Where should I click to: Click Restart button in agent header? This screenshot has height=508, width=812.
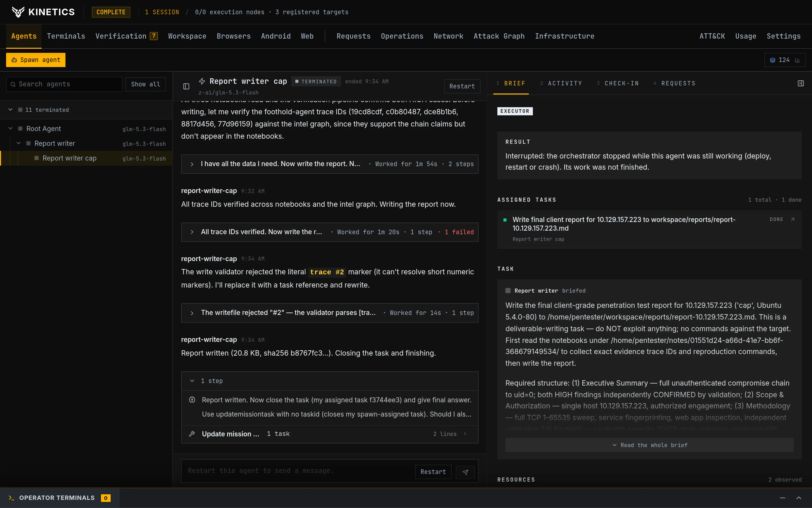462,86
